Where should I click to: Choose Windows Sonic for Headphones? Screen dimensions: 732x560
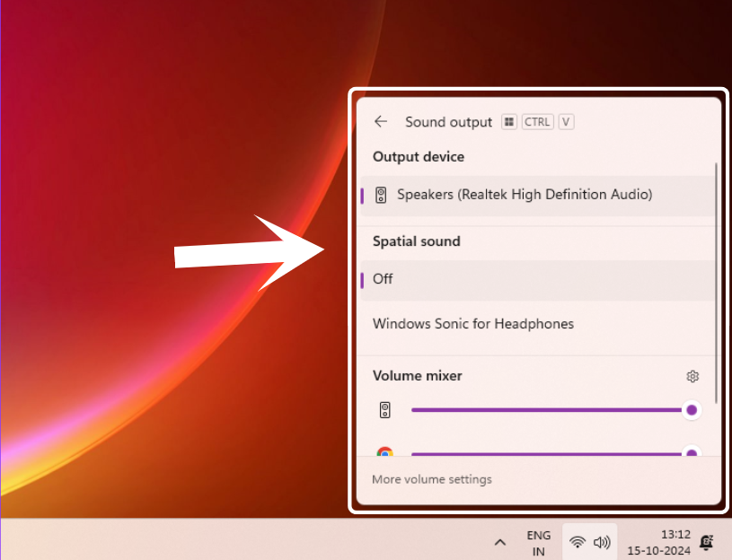[538, 324]
